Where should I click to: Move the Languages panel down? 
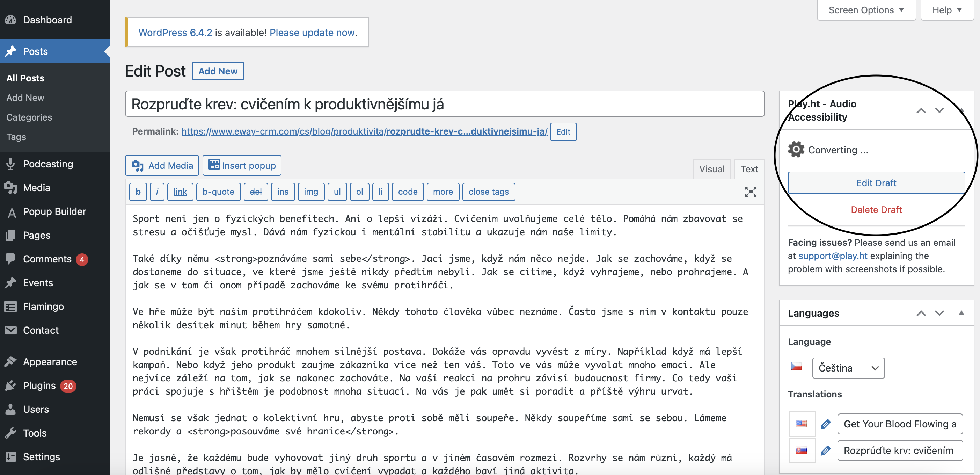pyautogui.click(x=939, y=313)
